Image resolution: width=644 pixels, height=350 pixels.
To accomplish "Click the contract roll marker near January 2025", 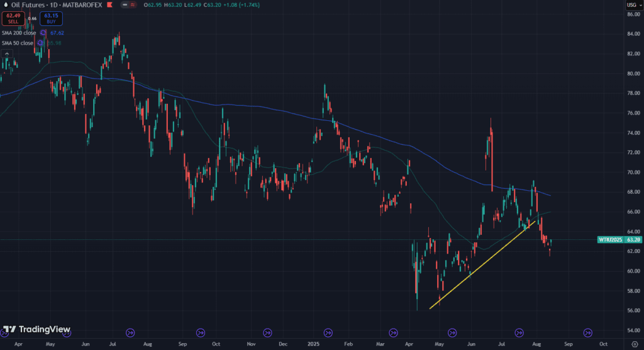I will tap(327, 332).
